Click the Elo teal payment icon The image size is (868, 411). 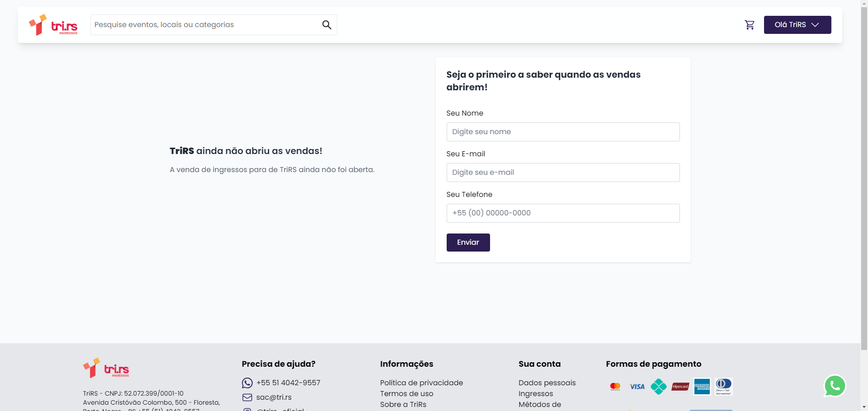tap(659, 387)
